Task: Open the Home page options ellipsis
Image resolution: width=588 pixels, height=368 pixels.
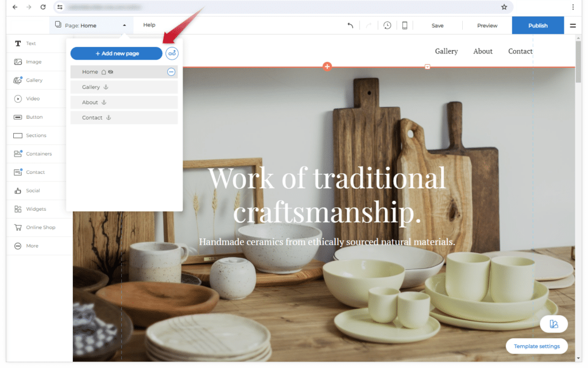Action: 171,72
